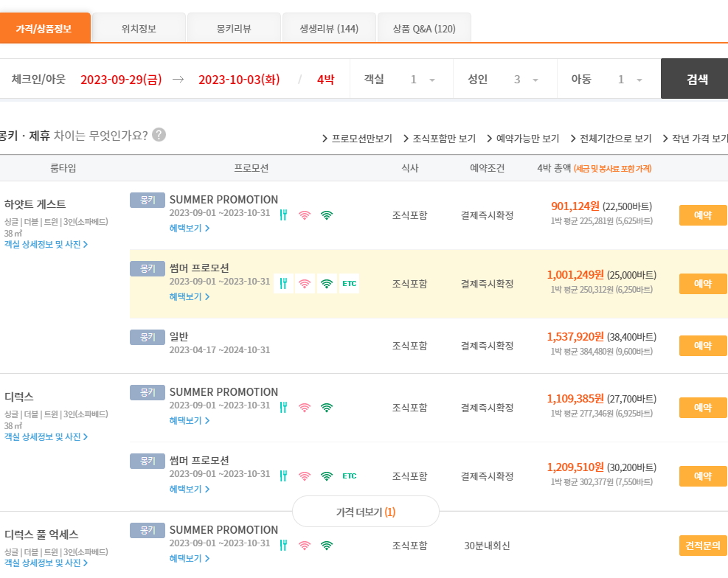The image size is (728, 578).
Task: Click check-out date 2023-10-03(화)
Action: [239, 80]
